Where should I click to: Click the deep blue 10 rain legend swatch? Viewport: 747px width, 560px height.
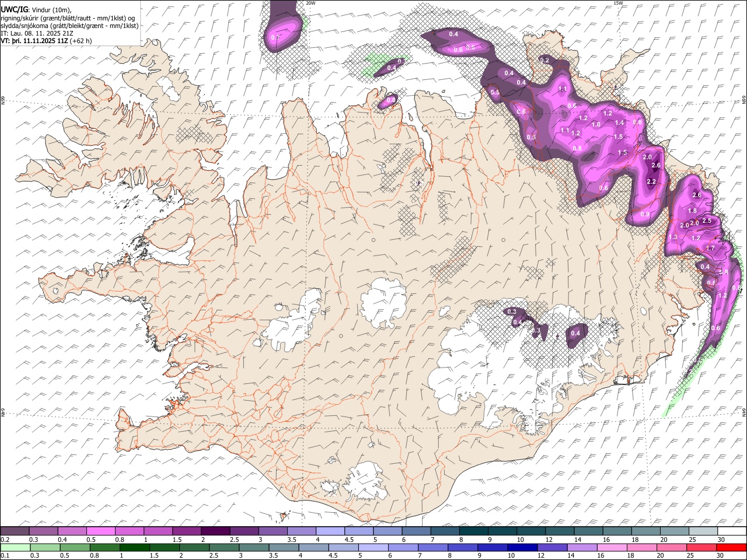[522, 547]
